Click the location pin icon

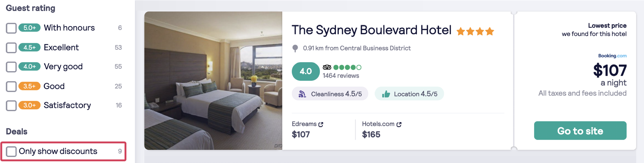295,48
